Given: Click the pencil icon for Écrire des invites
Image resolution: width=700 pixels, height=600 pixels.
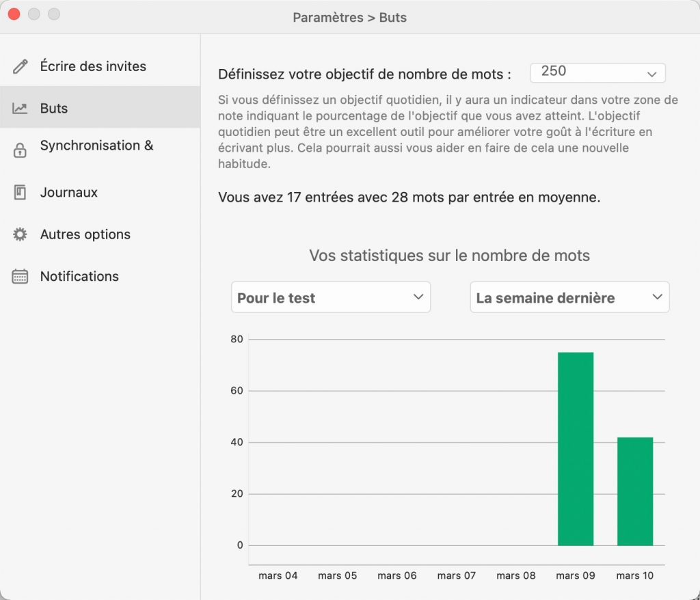Looking at the screenshot, I should click(20, 66).
